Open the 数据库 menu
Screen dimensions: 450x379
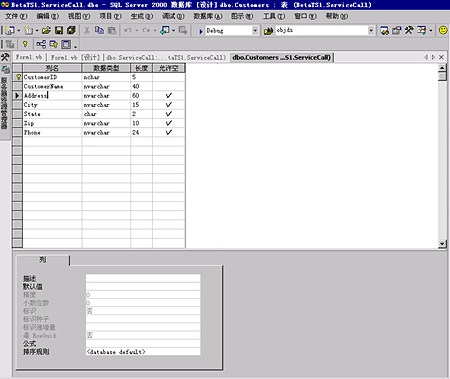pos(208,16)
